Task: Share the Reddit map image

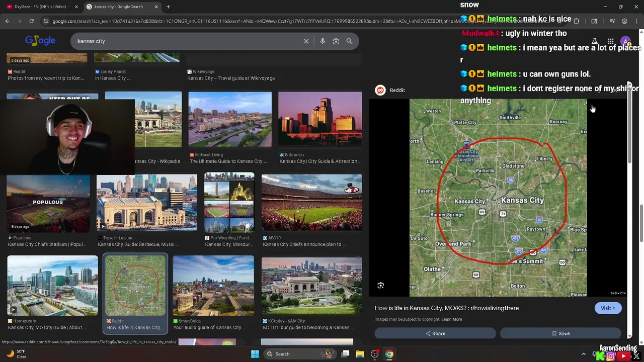Action: [x=435, y=333]
